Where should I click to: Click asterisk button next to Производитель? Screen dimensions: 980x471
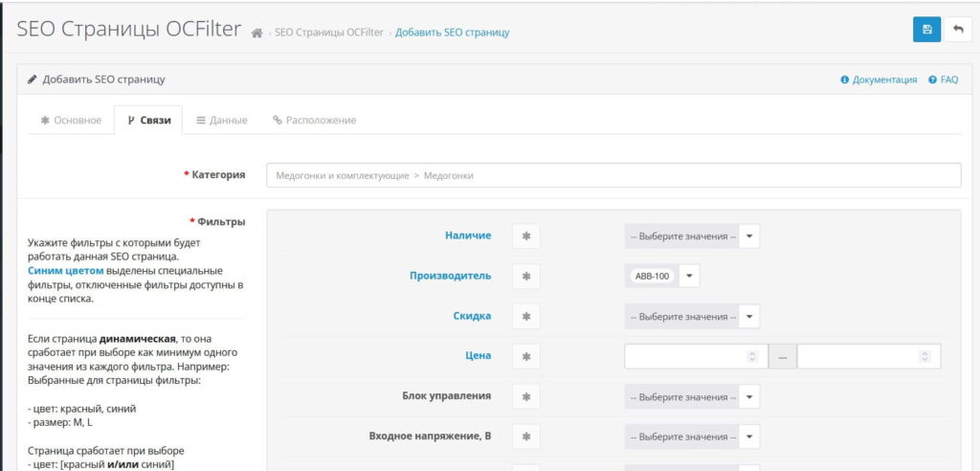525,276
